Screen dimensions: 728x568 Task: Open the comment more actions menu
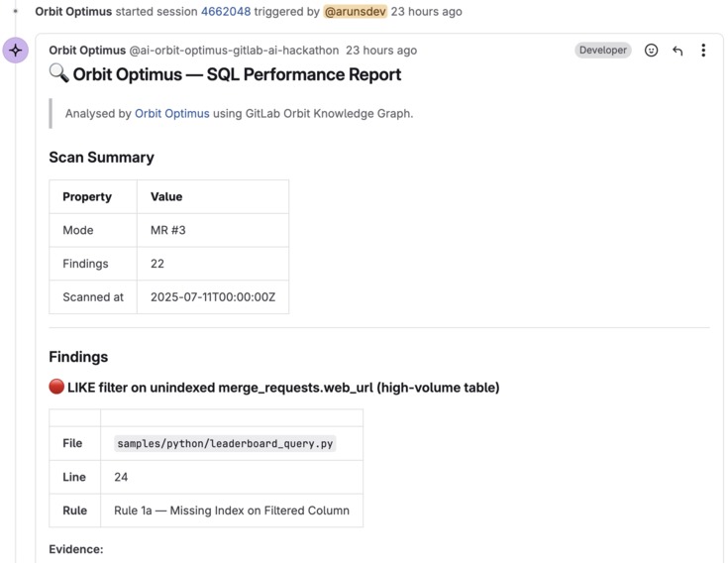(703, 51)
